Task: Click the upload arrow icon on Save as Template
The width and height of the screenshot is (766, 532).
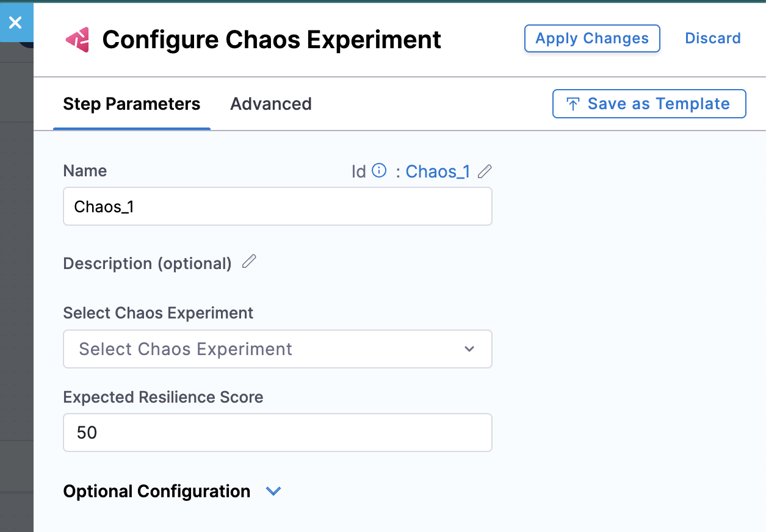Action: [573, 104]
